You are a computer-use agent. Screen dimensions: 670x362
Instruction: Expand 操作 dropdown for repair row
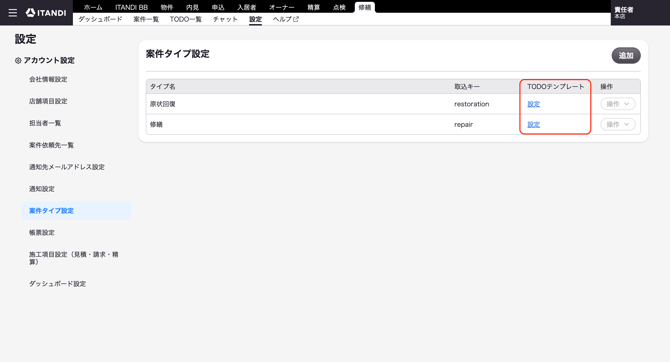(617, 124)
